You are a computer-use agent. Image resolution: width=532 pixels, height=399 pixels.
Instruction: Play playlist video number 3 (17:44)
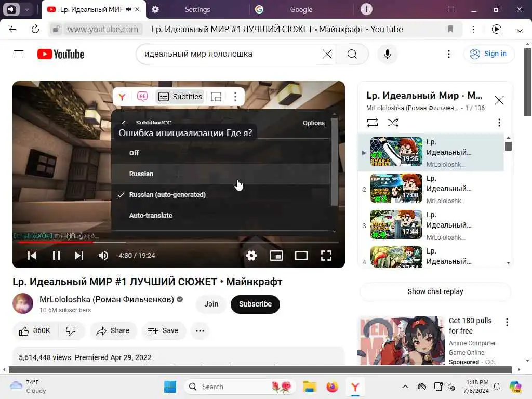tap(396, 224)
